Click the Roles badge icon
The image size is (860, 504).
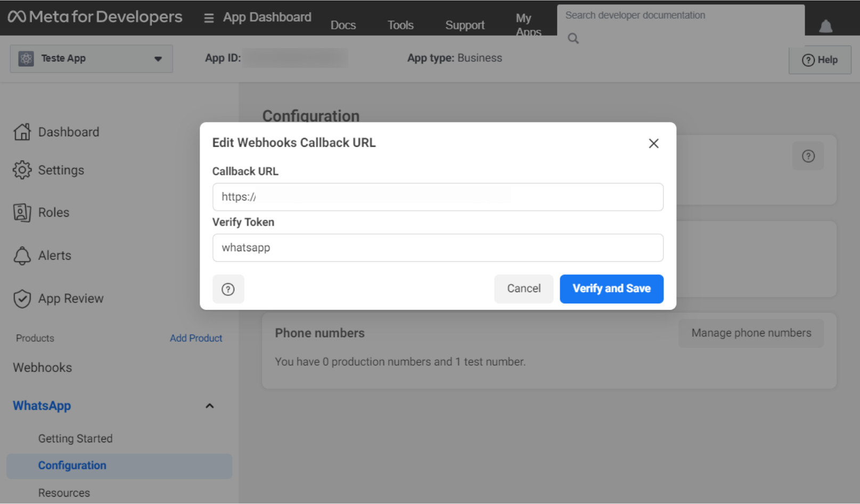click(x=22, y=212)
